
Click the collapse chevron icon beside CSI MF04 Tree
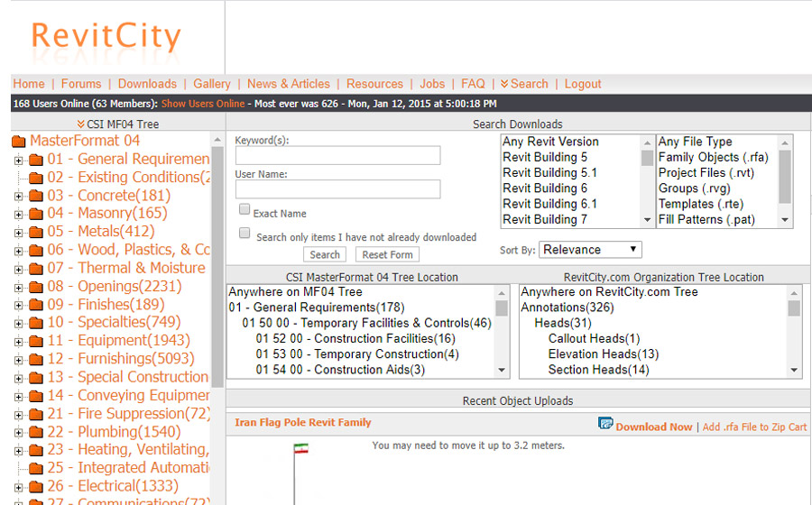coord(80,124)
